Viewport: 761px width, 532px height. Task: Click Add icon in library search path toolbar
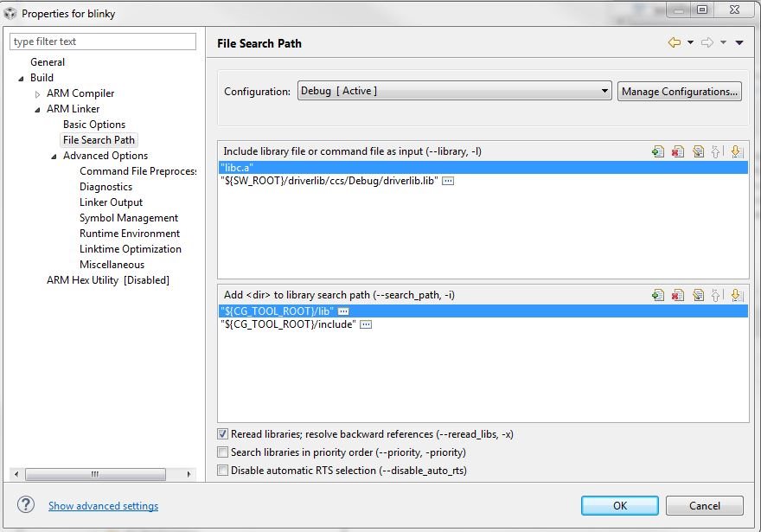658,295
